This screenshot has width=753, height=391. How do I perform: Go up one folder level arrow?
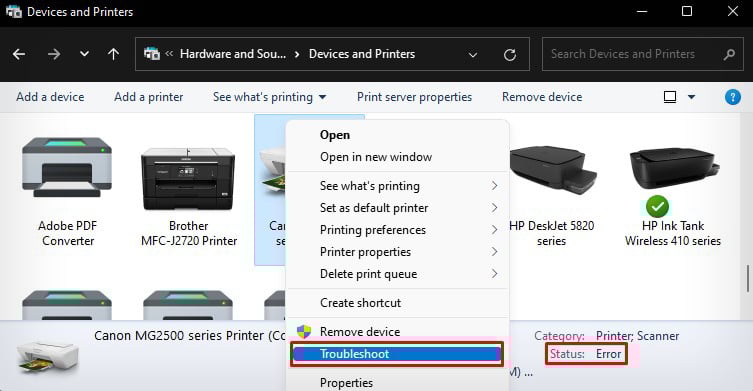click(x=113, y=54)
